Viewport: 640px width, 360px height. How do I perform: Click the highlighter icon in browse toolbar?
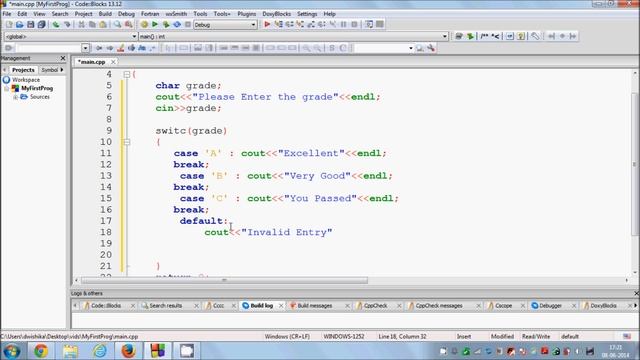coord(120,48)
